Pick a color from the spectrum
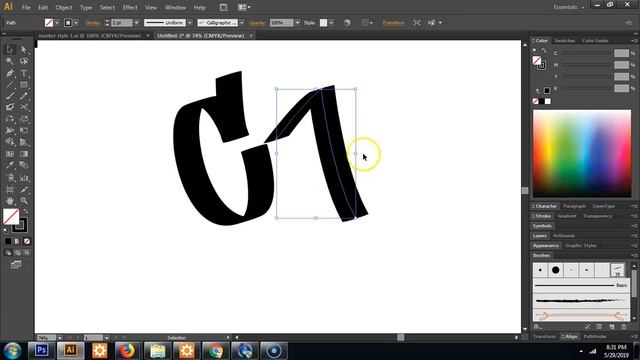The height and width of the screenshot is (360, 640). [582, 153]
